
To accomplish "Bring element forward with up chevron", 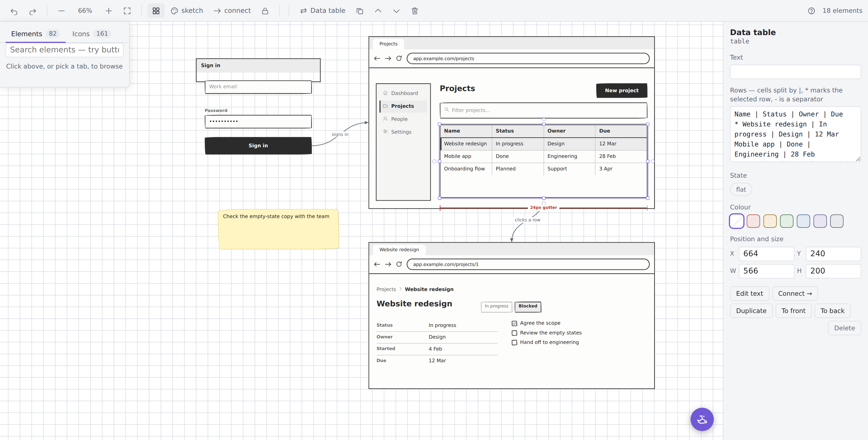I will 378,11.
